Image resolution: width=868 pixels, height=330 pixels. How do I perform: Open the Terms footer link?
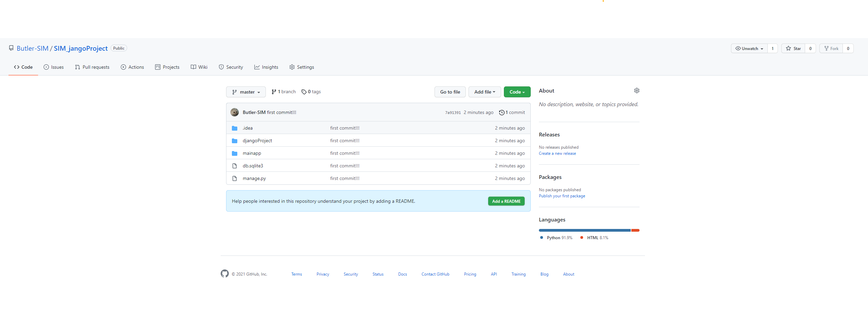click(x=296, y=274)
